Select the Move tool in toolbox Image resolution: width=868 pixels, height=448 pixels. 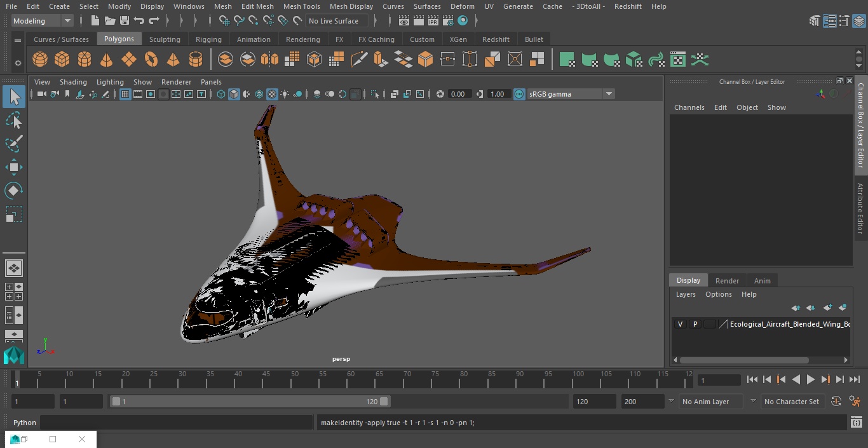click(x=13, y=168)
